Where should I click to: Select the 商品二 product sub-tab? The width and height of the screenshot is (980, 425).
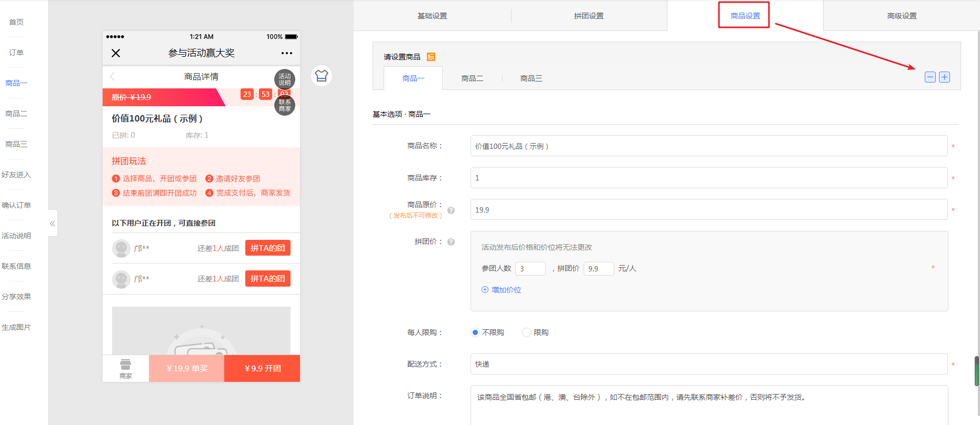click(472, 78)
